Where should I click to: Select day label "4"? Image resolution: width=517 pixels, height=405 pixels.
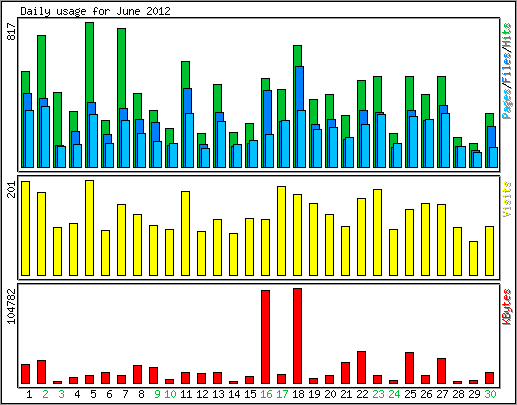tap(77, 394)
